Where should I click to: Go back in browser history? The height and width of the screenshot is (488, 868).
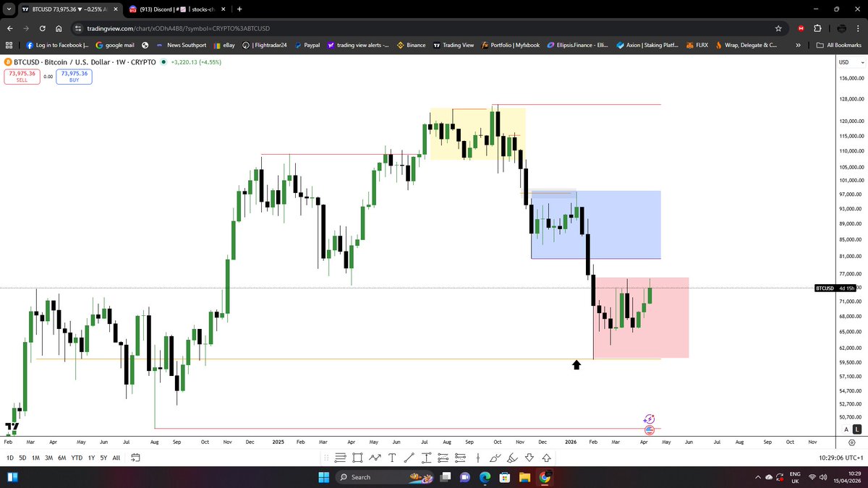pos(9,28)
